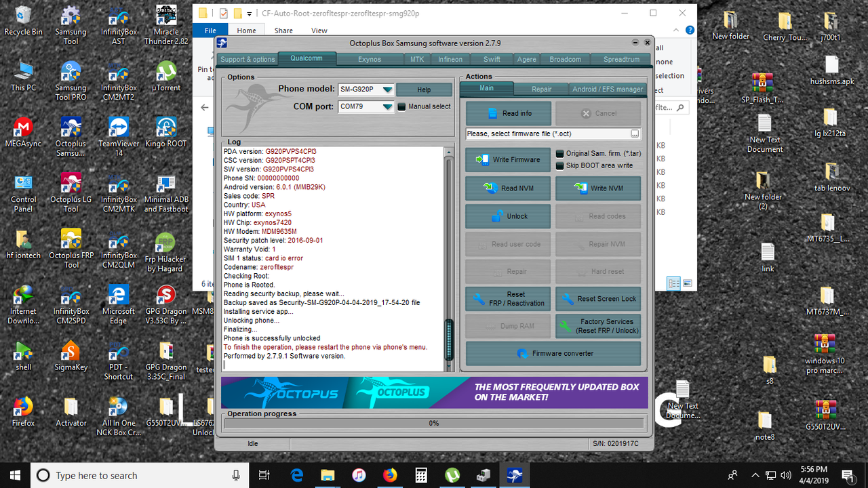
Task: Open Control Panel desktop icon
Action: pos(23,193)
